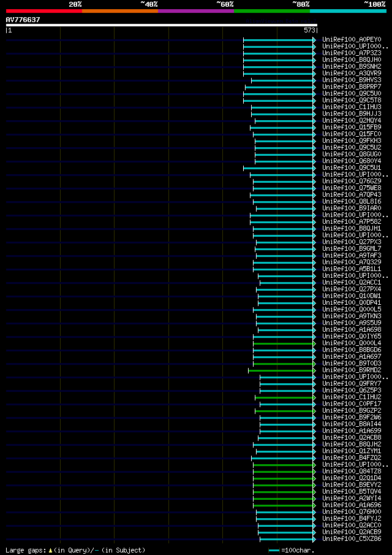
Task: Select the UniRef100_Q000L5 label
Action: coord(352,310)
